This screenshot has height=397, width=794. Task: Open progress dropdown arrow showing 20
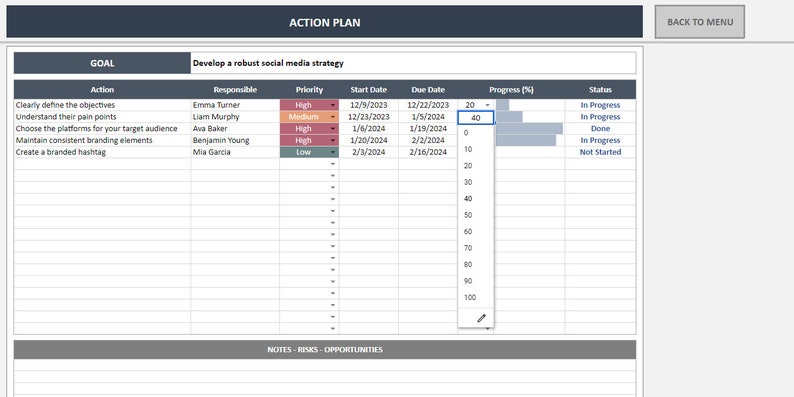click(x=487, y=105)
